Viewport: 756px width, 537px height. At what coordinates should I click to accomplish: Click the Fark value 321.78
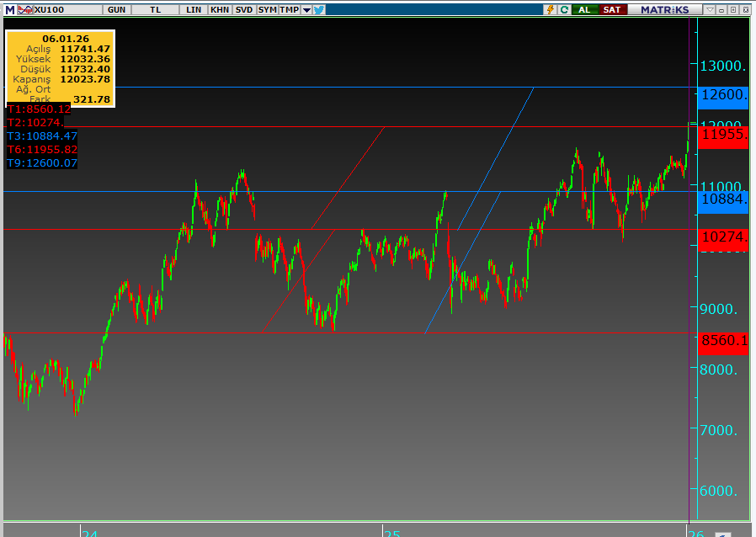coord(92,99)
